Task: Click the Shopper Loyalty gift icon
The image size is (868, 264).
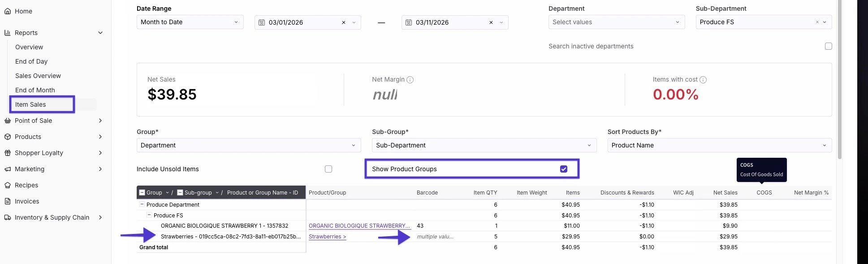Action: 8,153
